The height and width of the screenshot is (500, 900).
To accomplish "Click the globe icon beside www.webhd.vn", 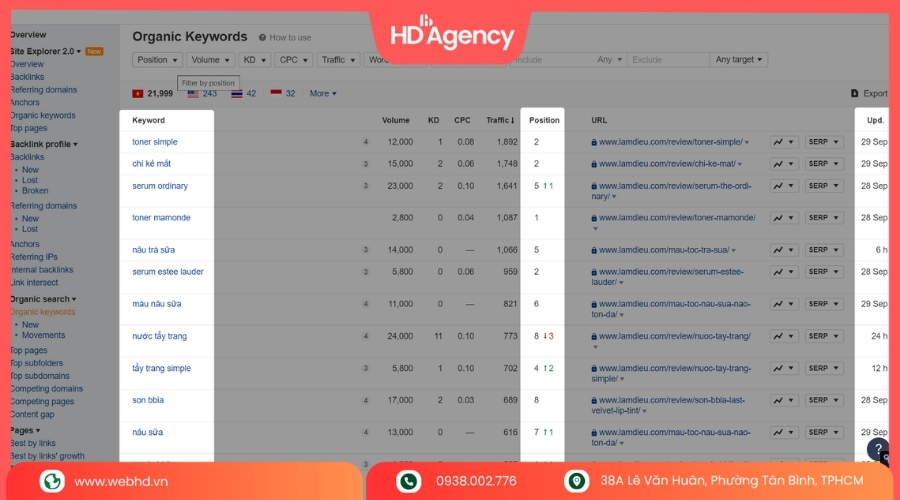I will [x=52, y=481].
